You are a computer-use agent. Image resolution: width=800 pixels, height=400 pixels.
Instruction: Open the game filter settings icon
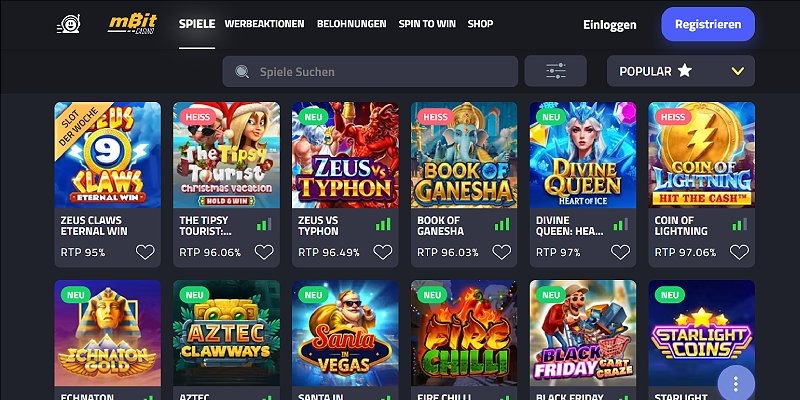(x=557, y=71)
